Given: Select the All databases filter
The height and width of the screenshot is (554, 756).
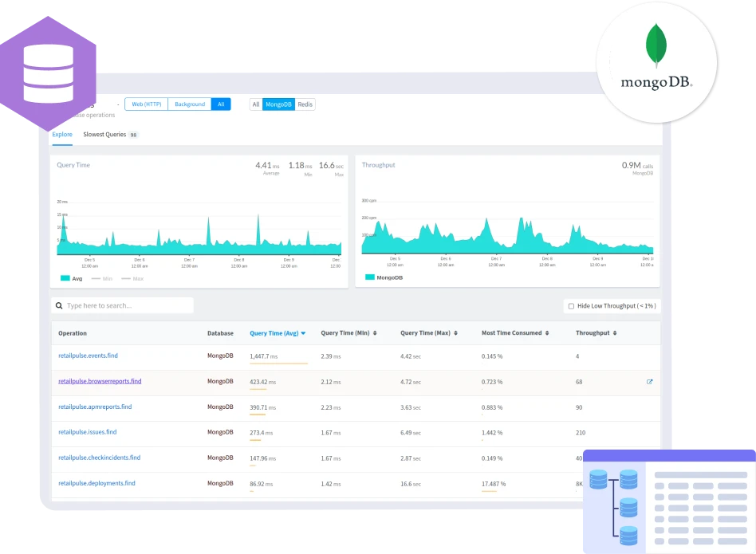Looking at the screenshot, I should [256, 104].
